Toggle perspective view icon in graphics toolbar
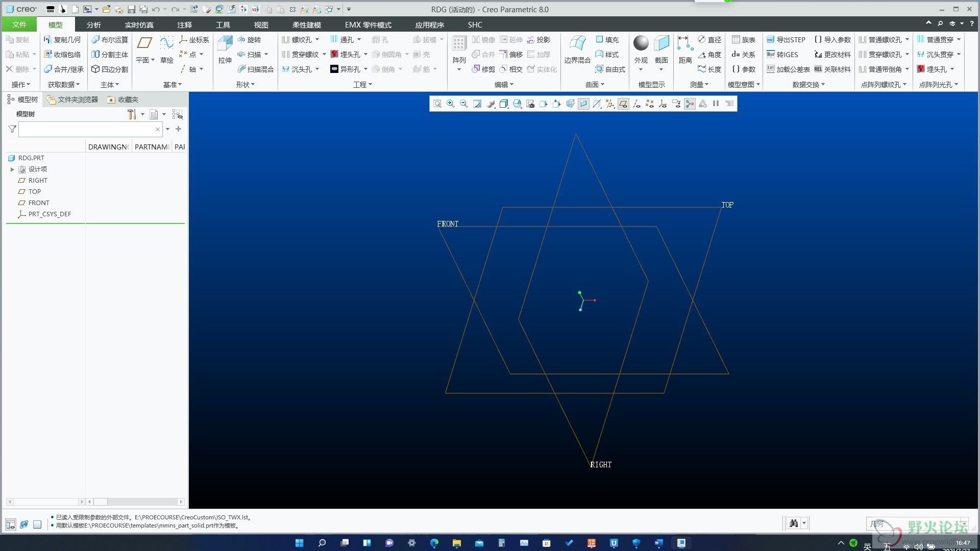Viewport: 980px width, 551px height. [x=570, y=104]
